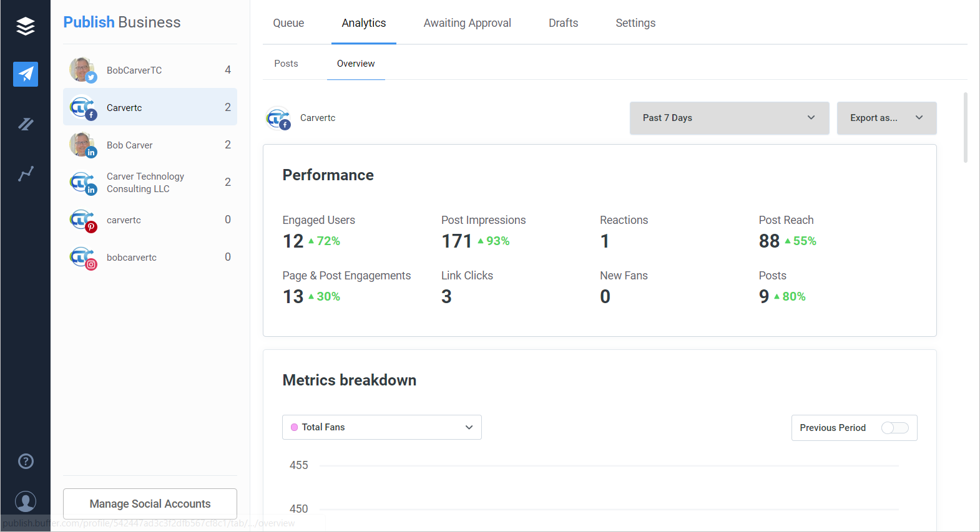Click Carvertc avatar in the analytics header
The height and width of the screenshot is (532, 980).
click(x=278, y=118)
